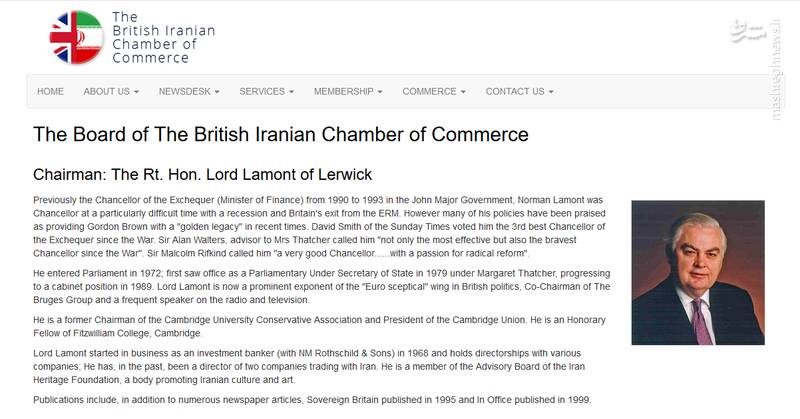Click the Lord Lamont portrait photo

(x=697, y=273)
